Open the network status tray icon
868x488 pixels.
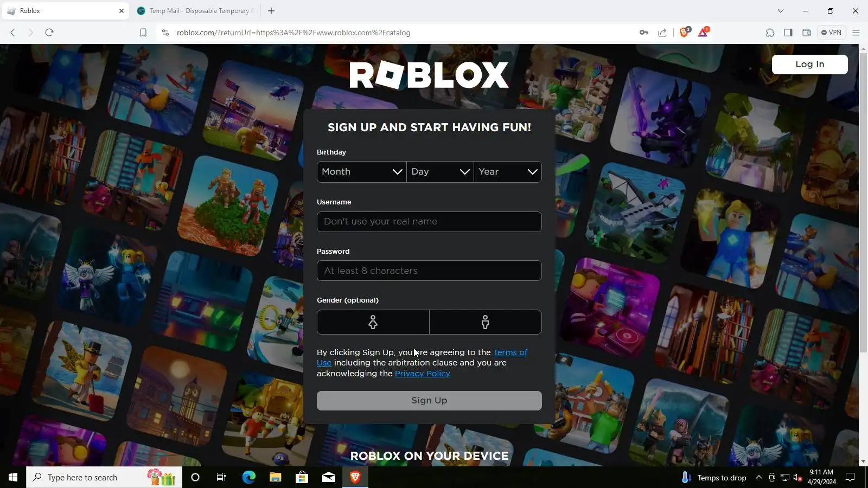[785, 477]
